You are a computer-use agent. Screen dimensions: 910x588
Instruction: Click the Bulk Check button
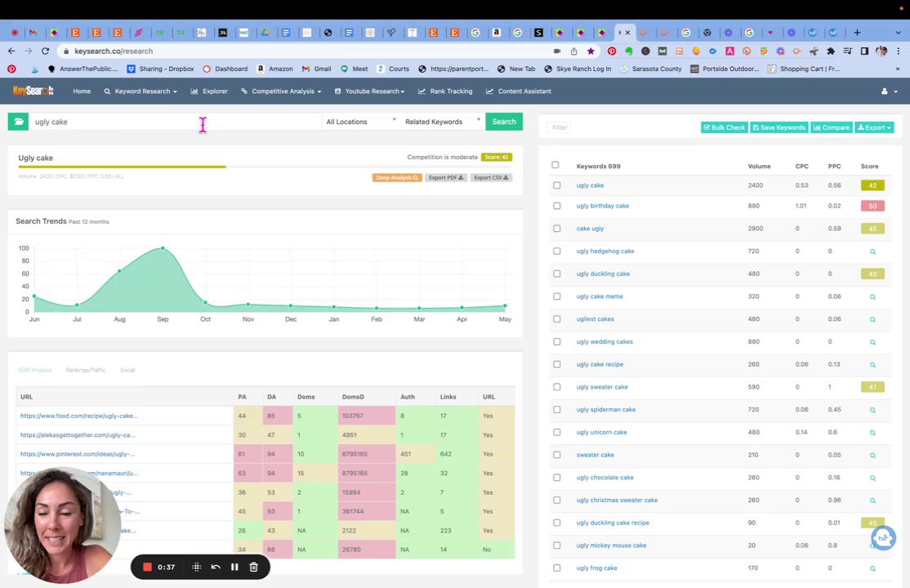(725, 127)
